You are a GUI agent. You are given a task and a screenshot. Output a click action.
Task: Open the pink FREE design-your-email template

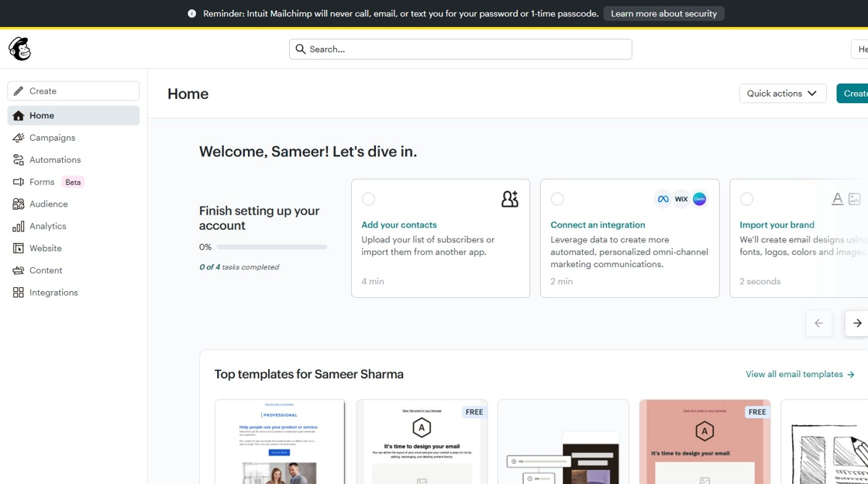pyautogui.click(x=704, y=442)
